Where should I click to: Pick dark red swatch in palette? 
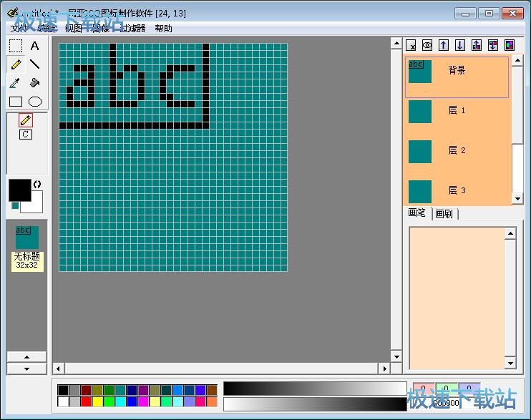(86, 390)
